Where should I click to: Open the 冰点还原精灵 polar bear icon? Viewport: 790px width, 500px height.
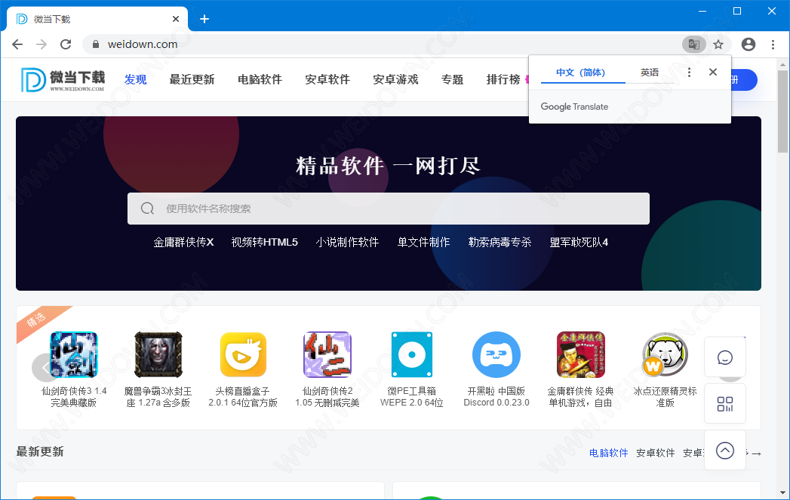tap(665, 354)
